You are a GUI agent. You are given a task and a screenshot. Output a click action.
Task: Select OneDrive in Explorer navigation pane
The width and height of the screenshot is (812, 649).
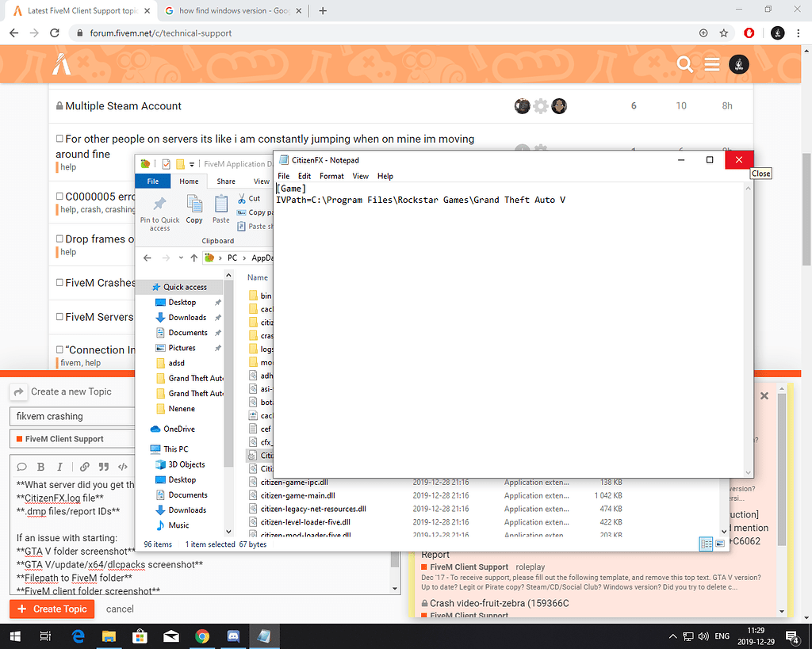178,429
